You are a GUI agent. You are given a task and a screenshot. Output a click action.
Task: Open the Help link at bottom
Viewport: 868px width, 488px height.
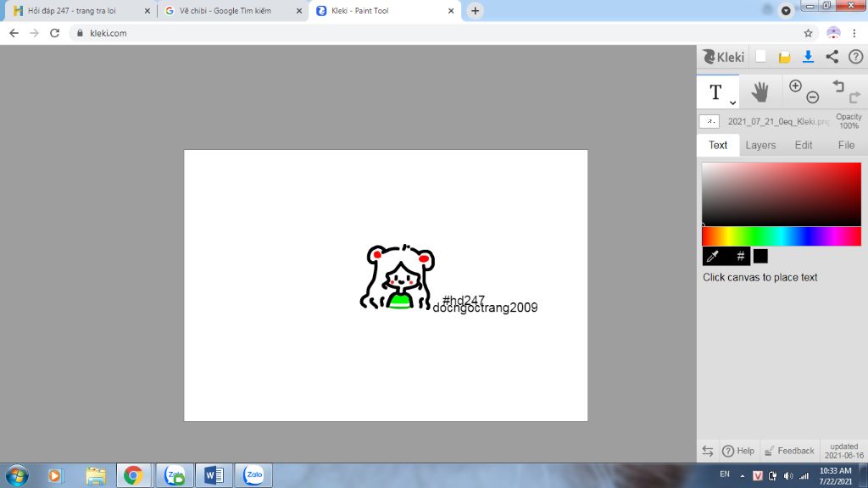(738, 451)
